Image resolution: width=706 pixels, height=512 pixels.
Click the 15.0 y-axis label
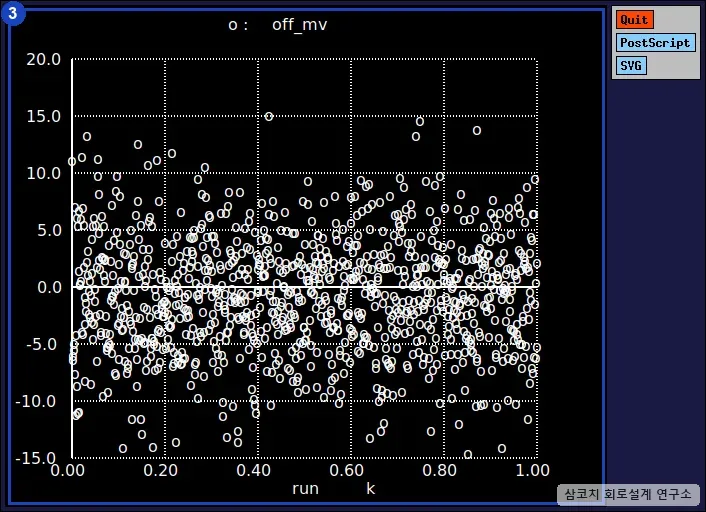click(43, 117)
